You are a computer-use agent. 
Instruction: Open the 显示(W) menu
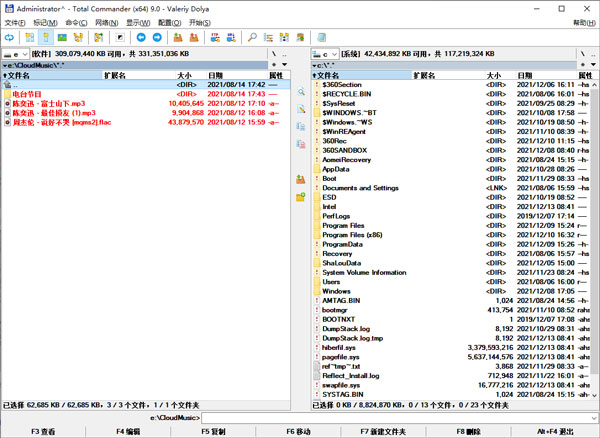point(138,23)
